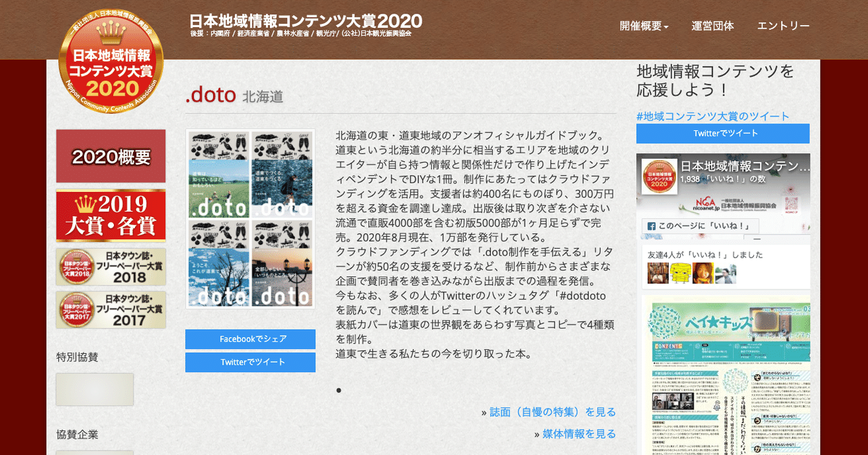Click the sidebar Twitterでツイート button
Image resolution: width=868 pixels, height=455 pixels.
[723, 134]
